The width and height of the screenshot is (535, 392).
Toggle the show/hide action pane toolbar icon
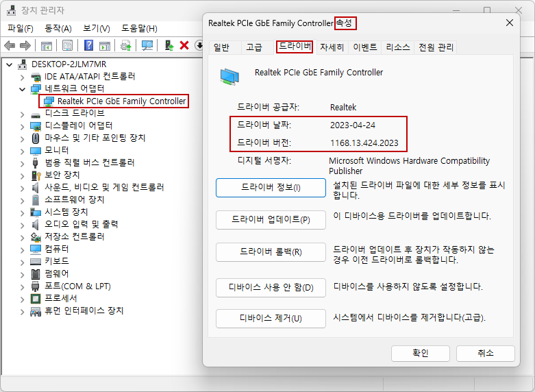(x=105, y=45)
